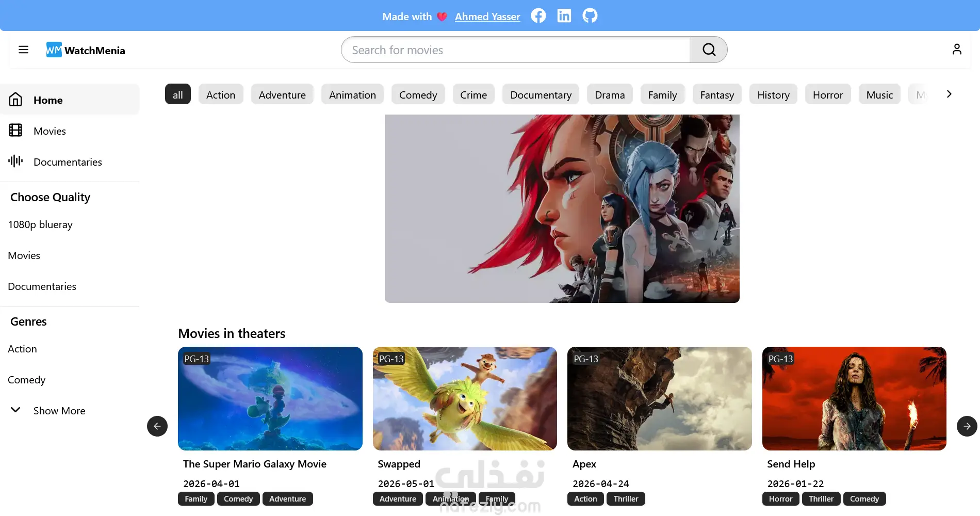This screenshot has height=516, width=980.
Task: Go to previous movies with left arrow
Action: [157, 426]
